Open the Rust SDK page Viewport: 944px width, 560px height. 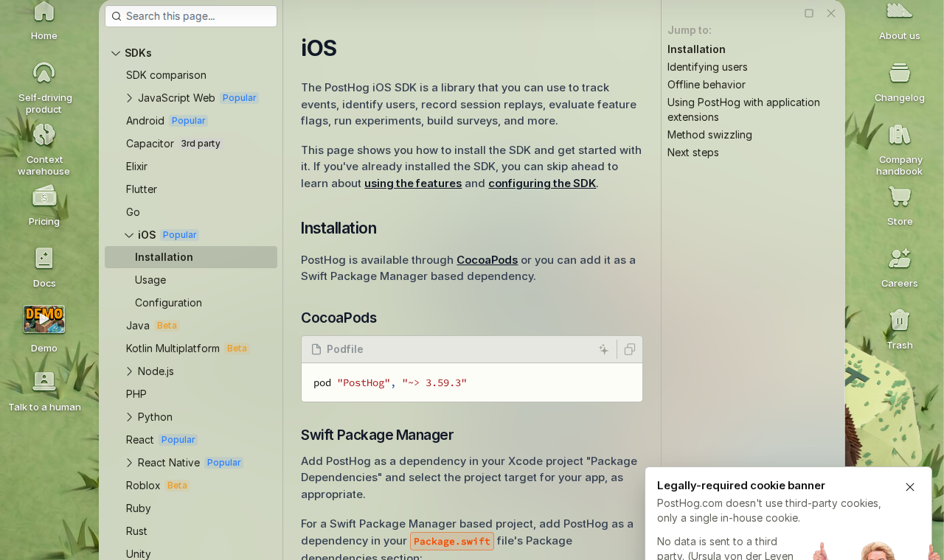(136, 531)
